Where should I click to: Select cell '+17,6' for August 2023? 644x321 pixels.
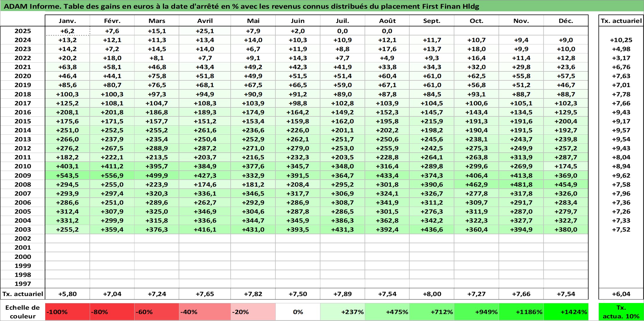[x=387, y=49]
